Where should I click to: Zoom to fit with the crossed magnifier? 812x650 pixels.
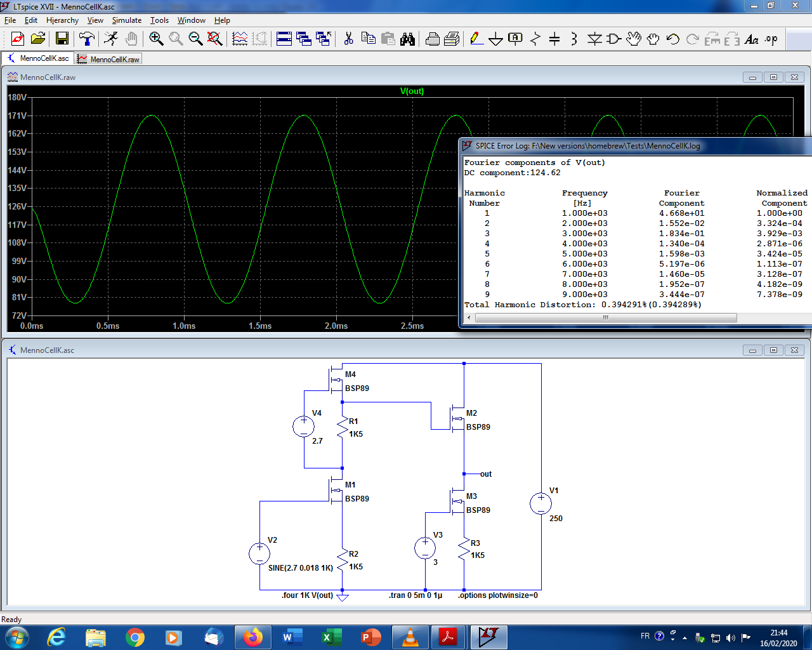(215, 39)
